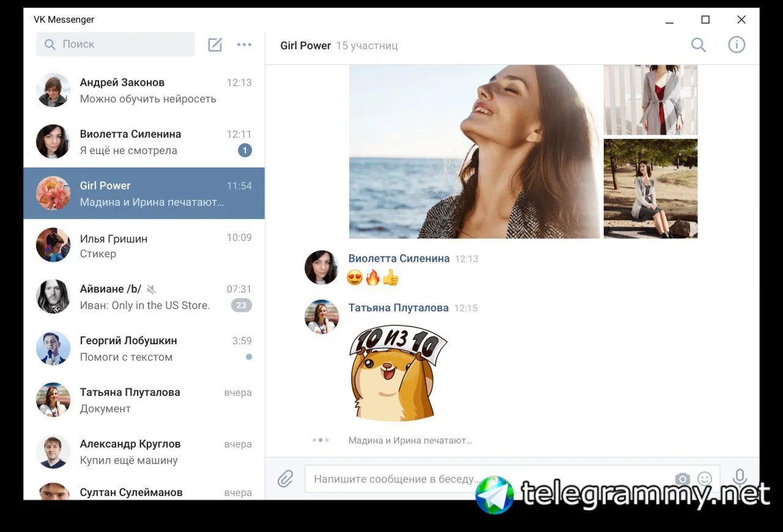Click sender name Татьяна Плуталова in the conversation
783x532 pixels.
[x=398, y=308]
